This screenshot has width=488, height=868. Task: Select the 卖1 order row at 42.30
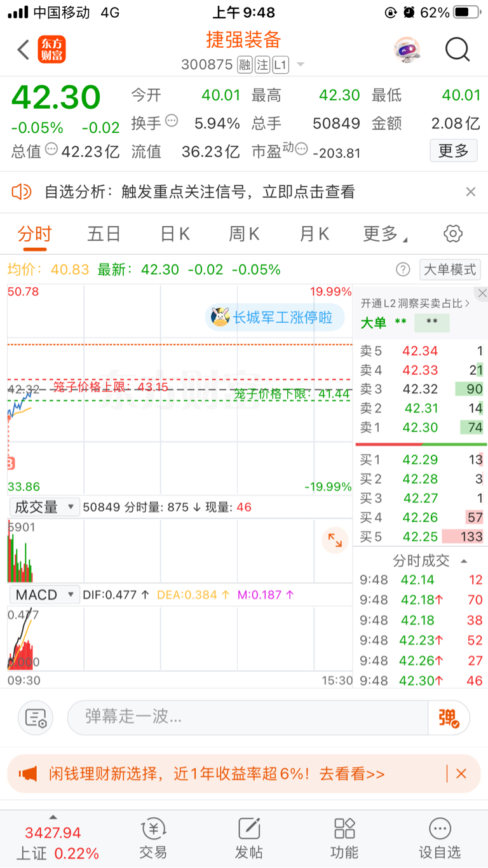click(421, 428)
